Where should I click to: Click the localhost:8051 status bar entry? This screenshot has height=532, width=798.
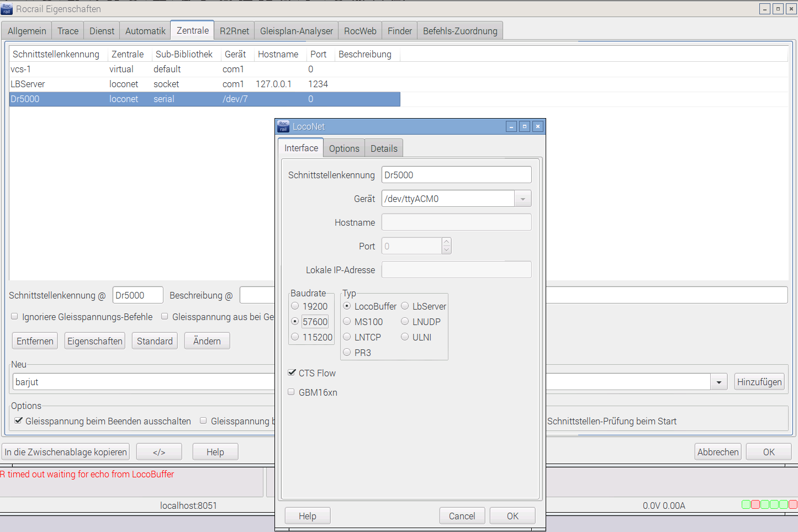[x=188, y=506]
